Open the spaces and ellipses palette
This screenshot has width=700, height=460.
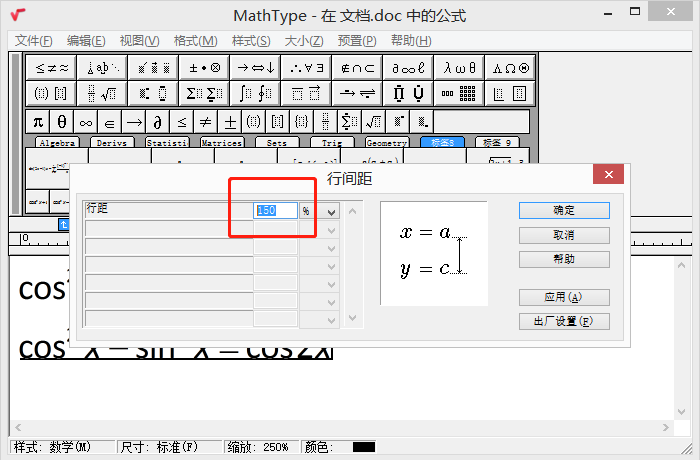pos(102,68)
